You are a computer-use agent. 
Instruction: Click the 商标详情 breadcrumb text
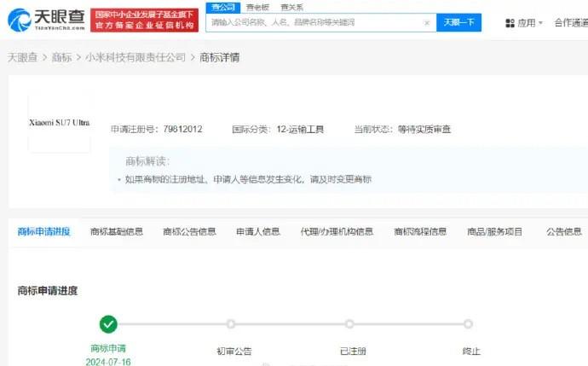pos(219,57)
